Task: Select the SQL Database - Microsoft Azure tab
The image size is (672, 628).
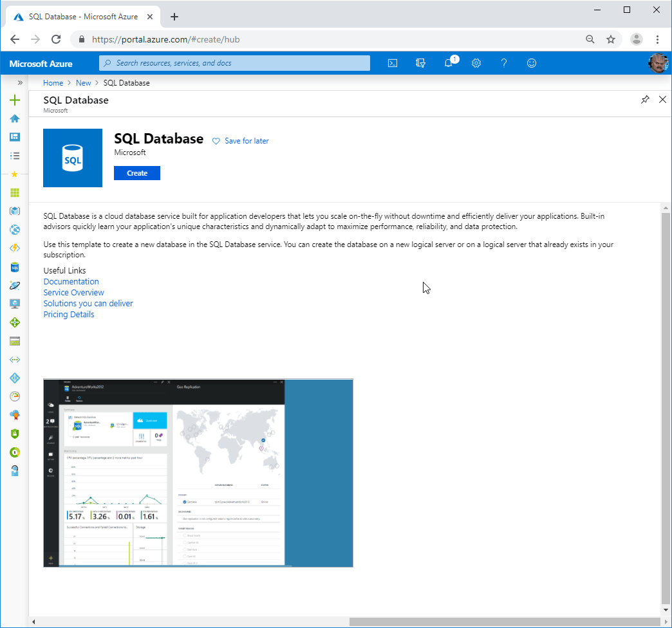Action: [x=83, y=17]
